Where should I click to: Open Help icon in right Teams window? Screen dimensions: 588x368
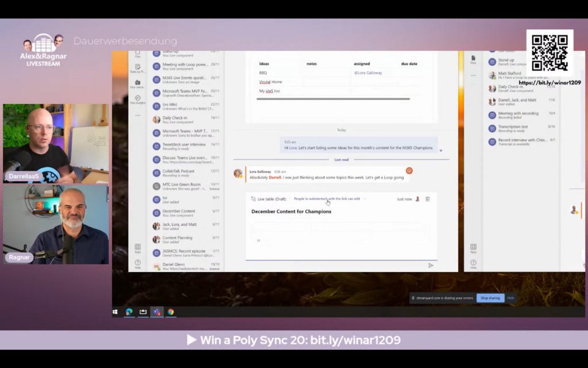[473, 263]
